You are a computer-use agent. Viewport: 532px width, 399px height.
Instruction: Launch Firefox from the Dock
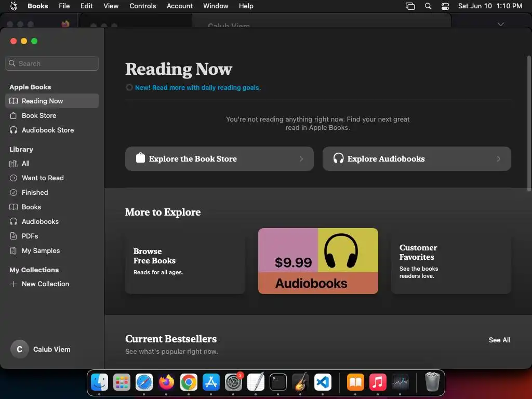[x=166, y=382]
